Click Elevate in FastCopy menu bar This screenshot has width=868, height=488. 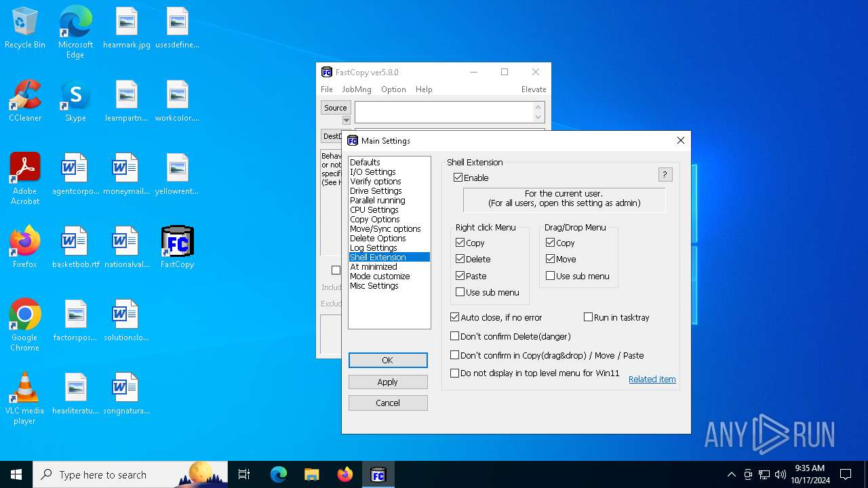point(534,89)
